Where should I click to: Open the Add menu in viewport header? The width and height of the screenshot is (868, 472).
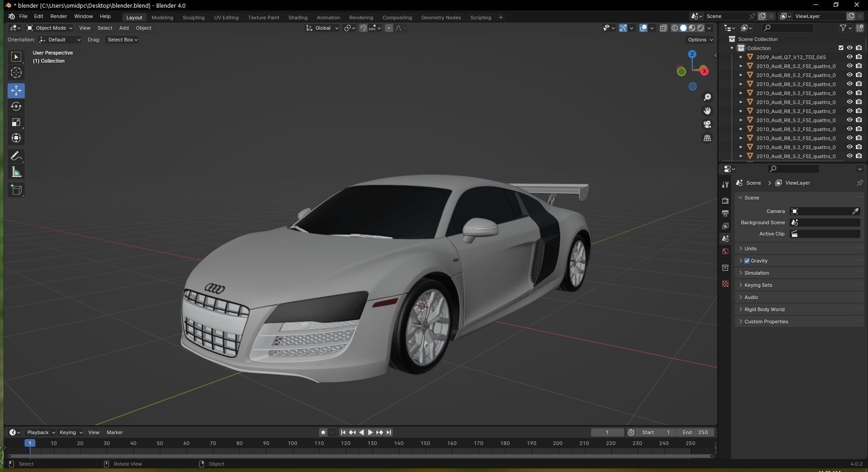coord(124,28)
